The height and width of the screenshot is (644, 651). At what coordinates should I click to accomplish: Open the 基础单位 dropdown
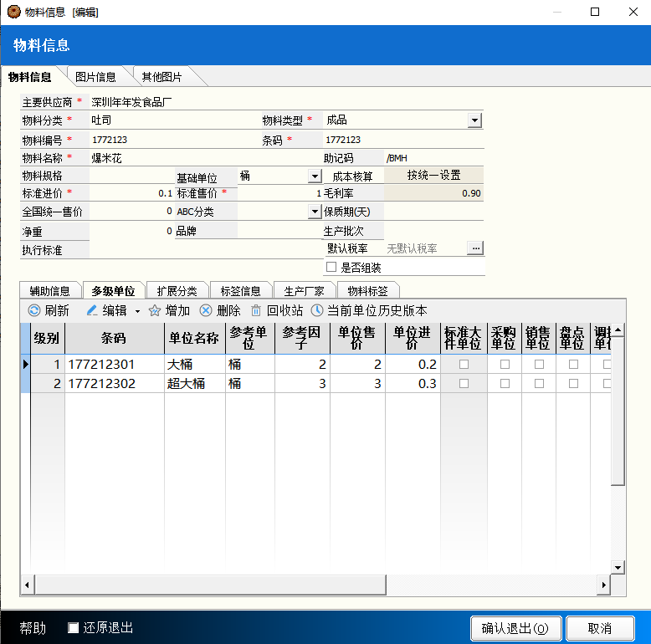(x=315, y=176)
